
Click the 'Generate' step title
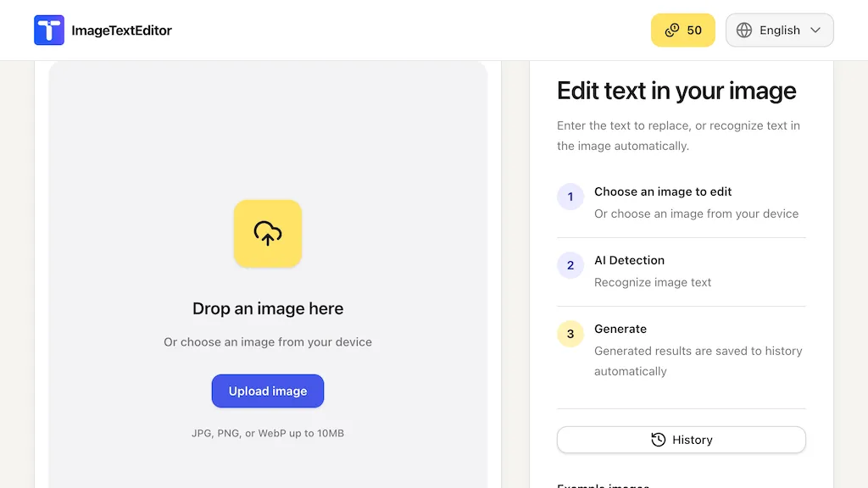tap(620, 329)
